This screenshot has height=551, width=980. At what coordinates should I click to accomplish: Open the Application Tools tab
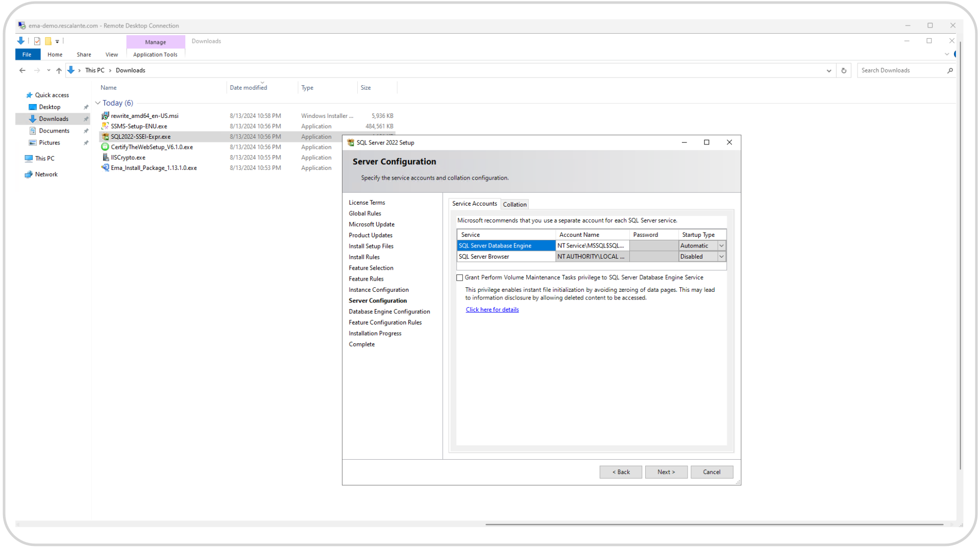pos(155,55)
